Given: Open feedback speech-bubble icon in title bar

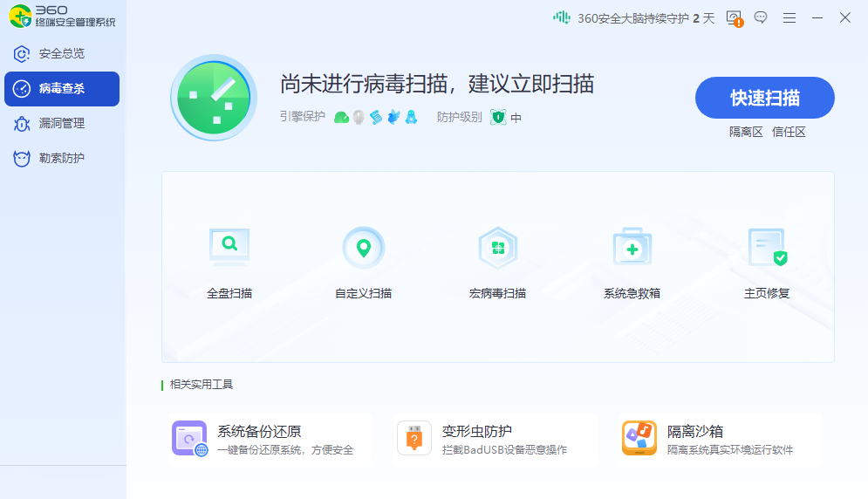Looking at the screenshot, I should tap(761, 17).
